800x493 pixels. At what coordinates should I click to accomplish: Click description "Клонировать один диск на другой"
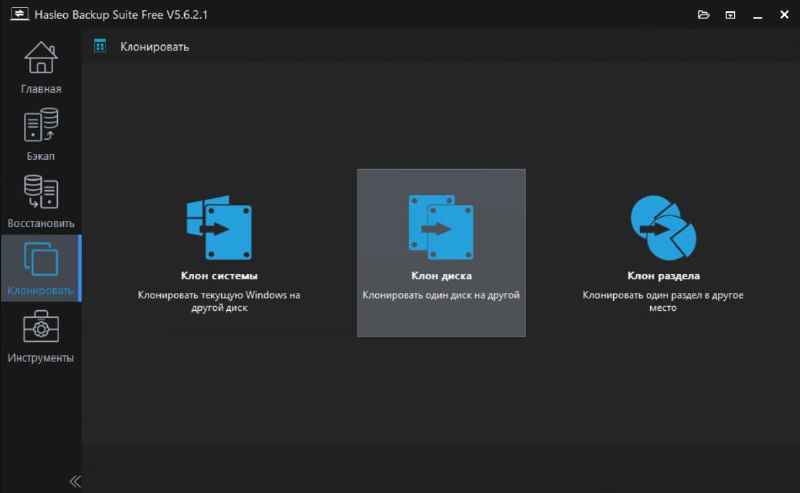(x=440, y=296)
